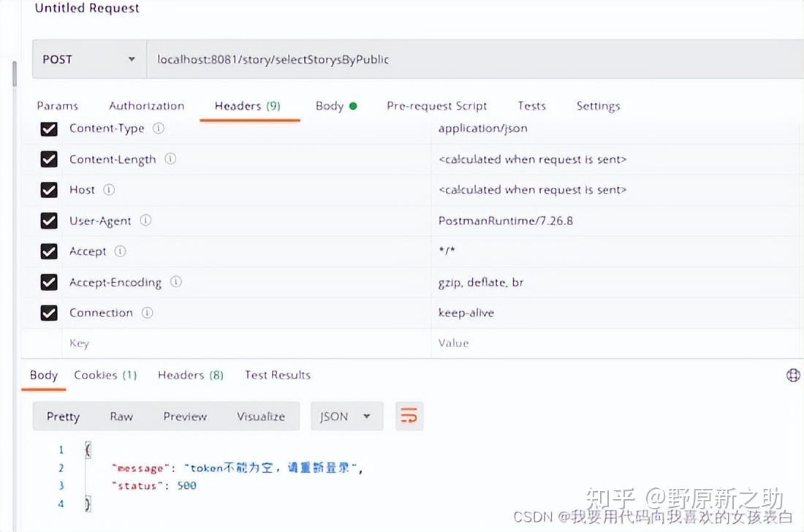Switch response view to Raw

click(x=121, y=416)
